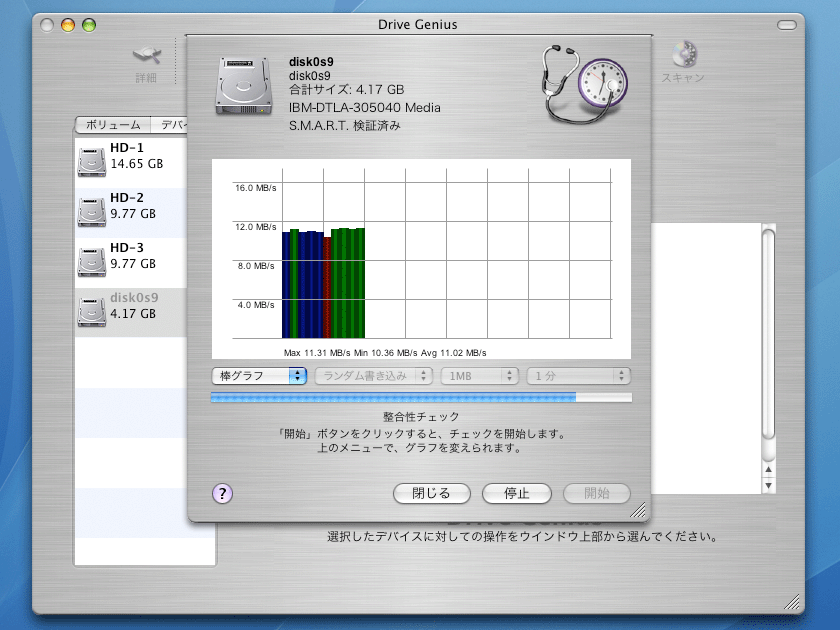840x630 pixels.
Task: Click the toolbar toggle pill in title bar
Action: click(786, 25)
